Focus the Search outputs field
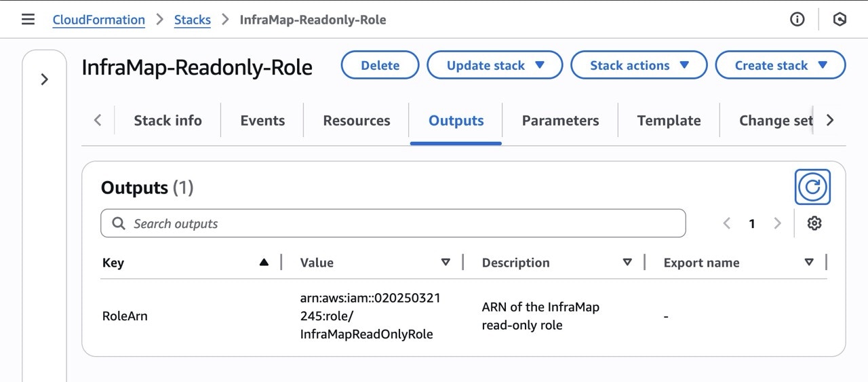 click(393, 223)
